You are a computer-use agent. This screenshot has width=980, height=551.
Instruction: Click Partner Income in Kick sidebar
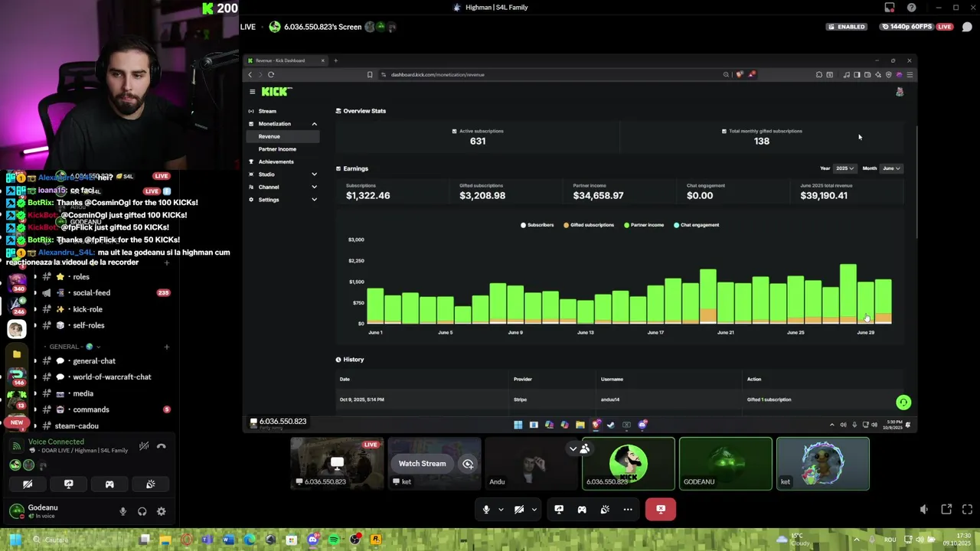click(x=277, y=149)
